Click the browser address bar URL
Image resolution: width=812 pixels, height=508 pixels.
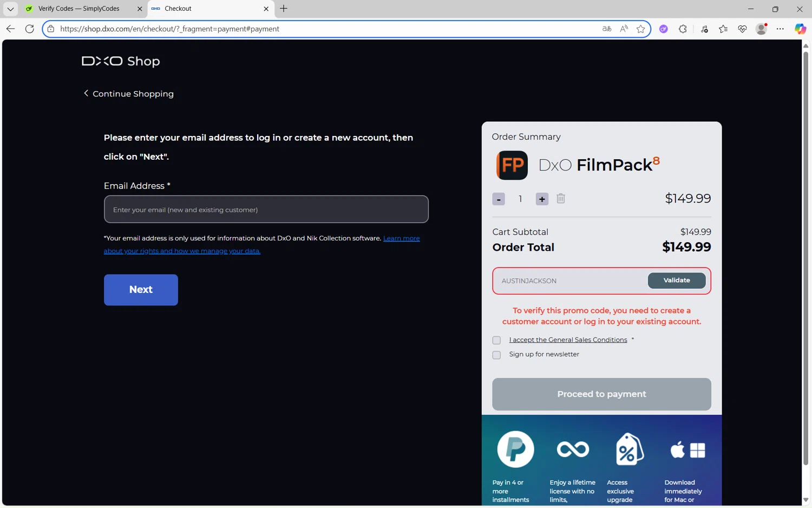coord(169,29)
